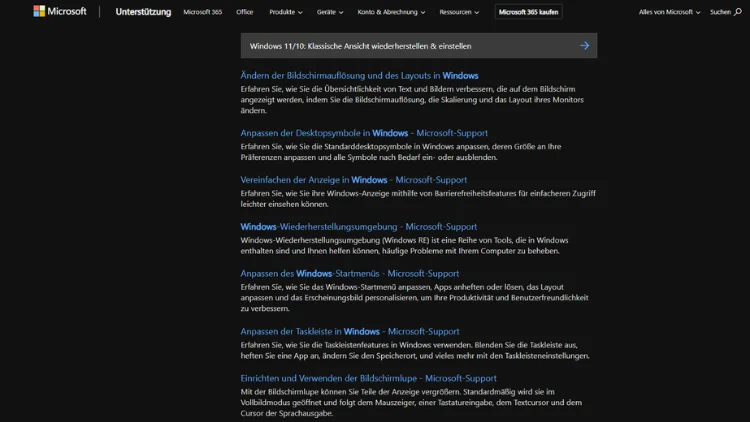Click the text 'Cursor der Sprachausgabe.'
Screen dimensions: 750x422
[287, 413]
